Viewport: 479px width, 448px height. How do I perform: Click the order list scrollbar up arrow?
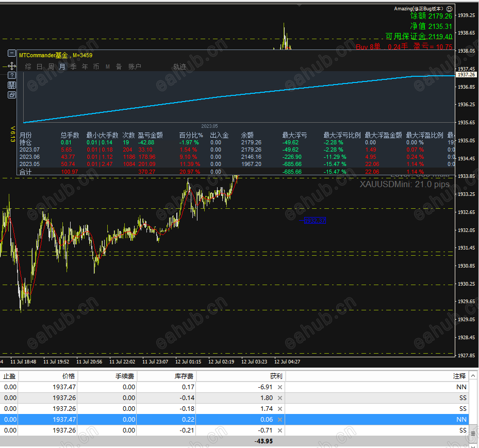click(473, 376)
